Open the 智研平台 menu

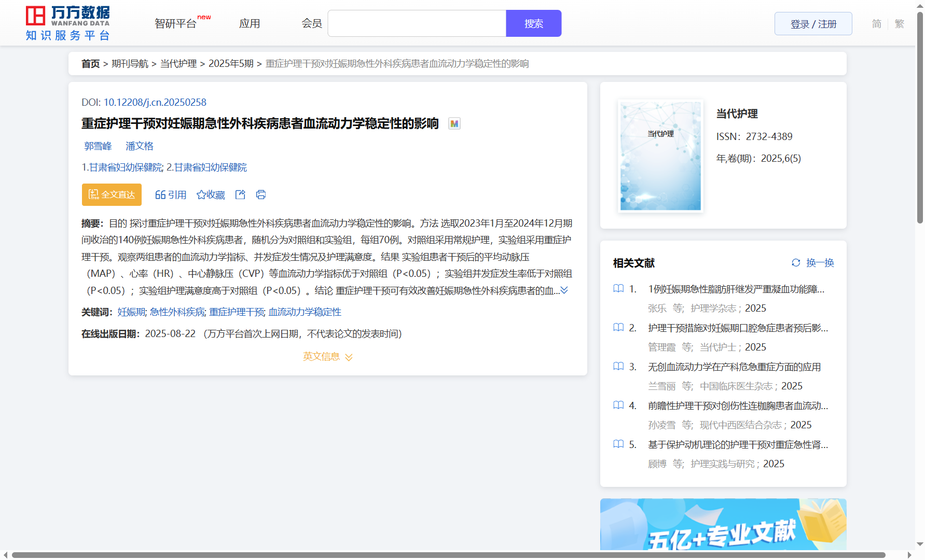[176, 24]
